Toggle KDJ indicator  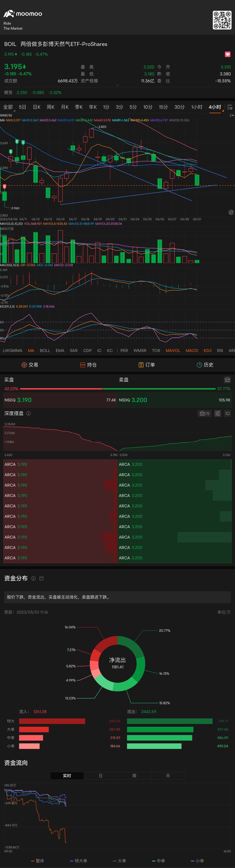(207, 350)
